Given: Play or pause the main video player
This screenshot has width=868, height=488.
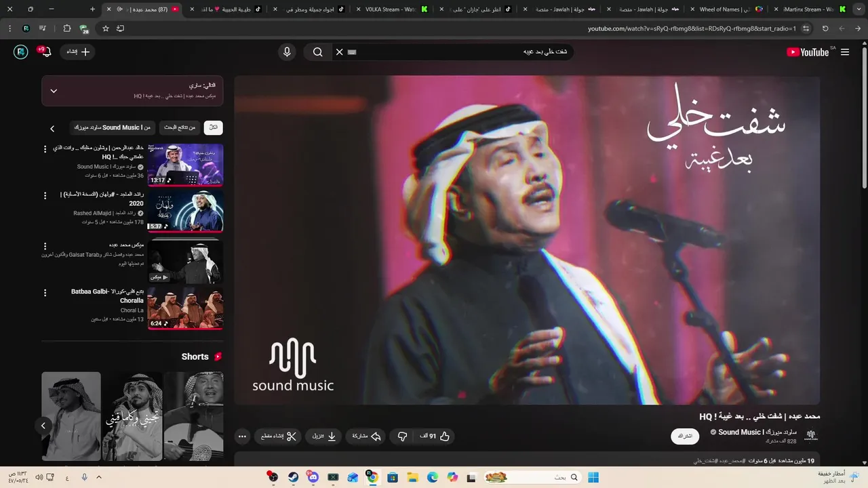Looking at the screenshot, I should pos(527,240).
